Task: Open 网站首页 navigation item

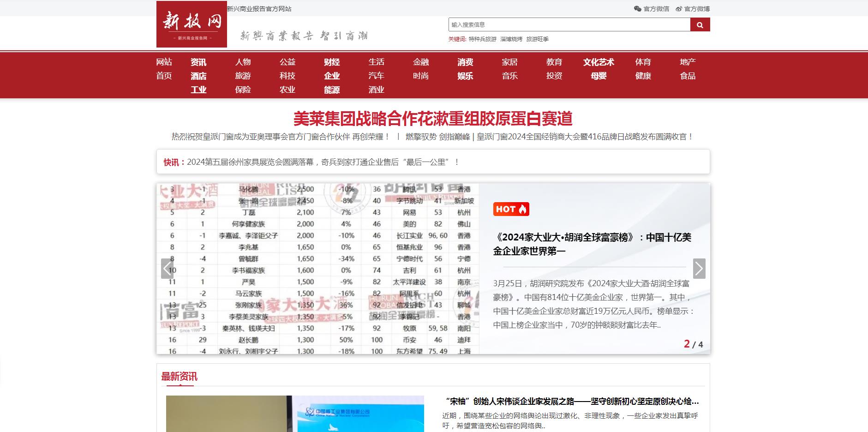Action: (164, 69)
